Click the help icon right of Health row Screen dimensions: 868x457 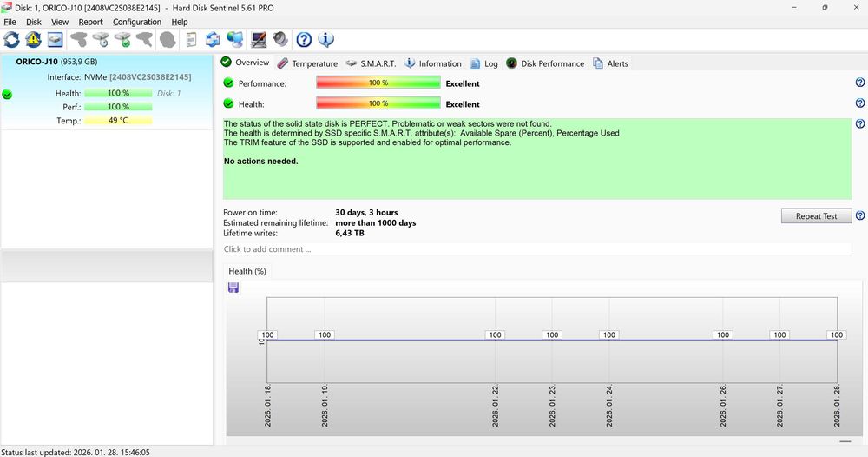click(x=859, y=103)
